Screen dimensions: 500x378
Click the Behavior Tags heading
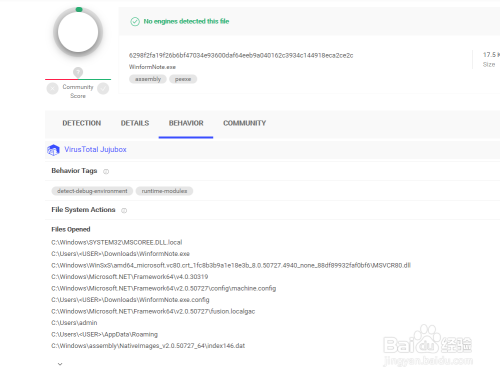coord(74,171)
